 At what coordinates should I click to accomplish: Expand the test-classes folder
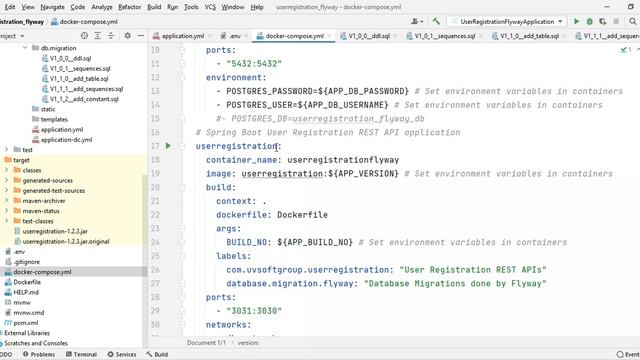(x=7, y=221)
